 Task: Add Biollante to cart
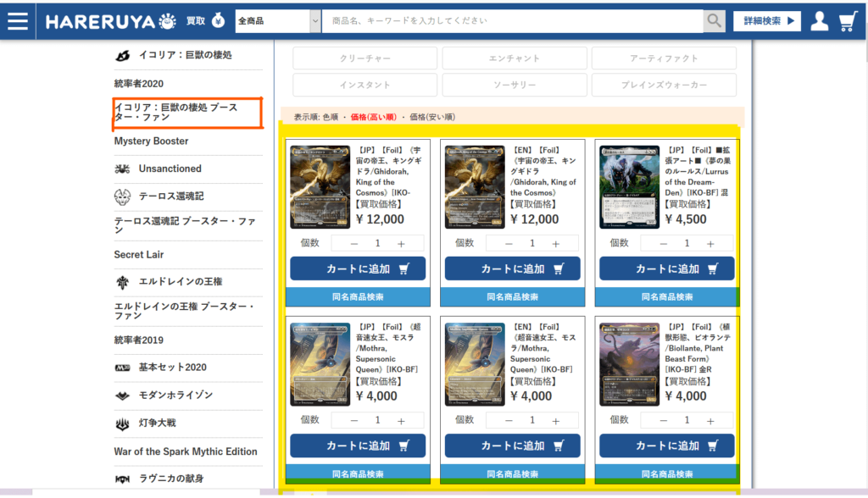click(x=666, y=445)
